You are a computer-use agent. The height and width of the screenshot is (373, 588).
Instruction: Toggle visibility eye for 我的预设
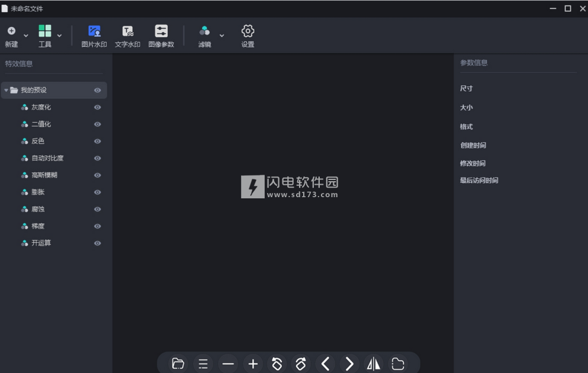tap(98, 91)
